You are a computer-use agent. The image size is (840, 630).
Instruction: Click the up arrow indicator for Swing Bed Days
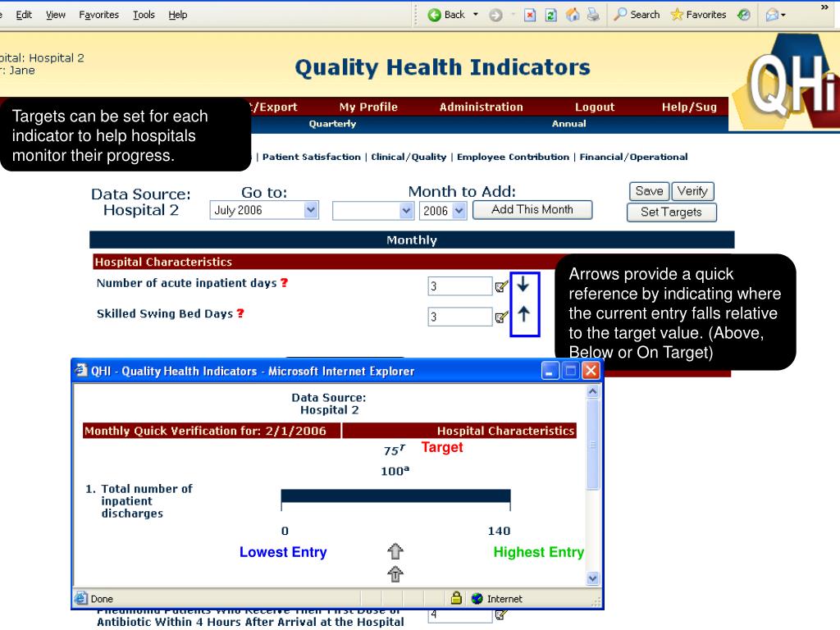tap(523, 314)
